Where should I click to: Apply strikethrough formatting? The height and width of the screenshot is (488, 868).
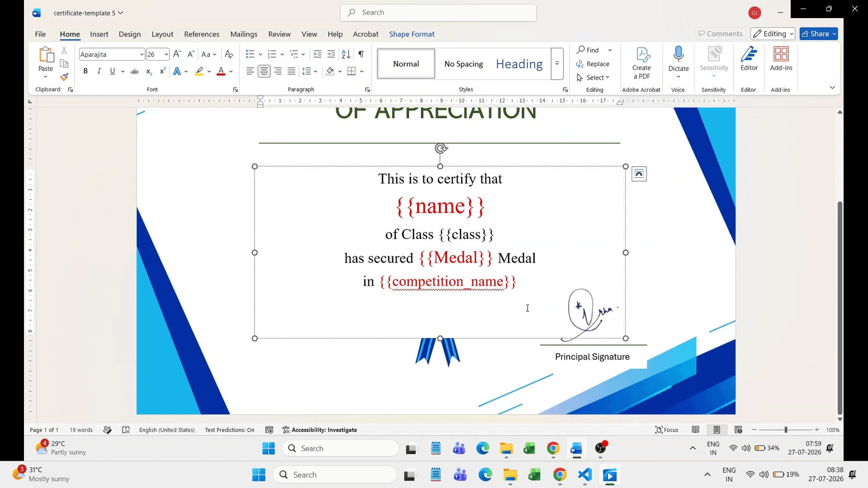tap(134, 71)
